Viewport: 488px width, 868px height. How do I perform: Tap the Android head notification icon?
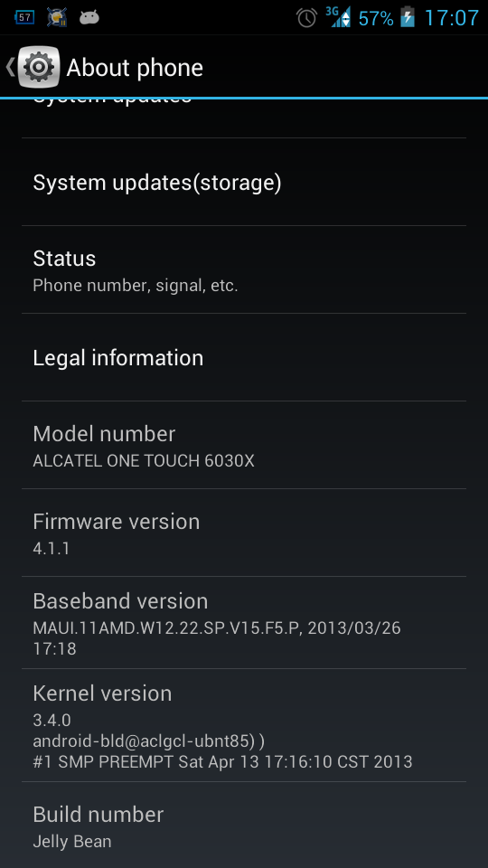(x=89, y=18)
